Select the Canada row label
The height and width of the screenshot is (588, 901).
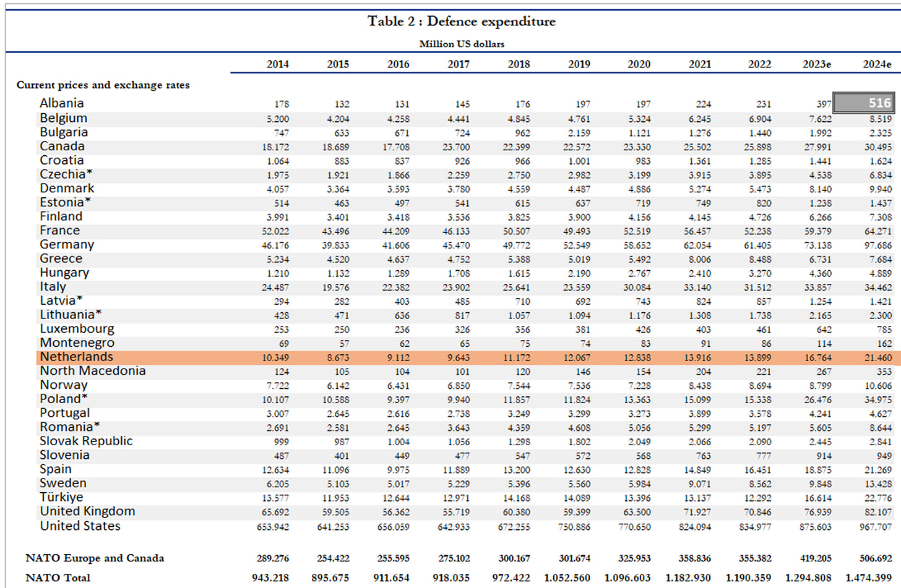click(x=62, y=147)
